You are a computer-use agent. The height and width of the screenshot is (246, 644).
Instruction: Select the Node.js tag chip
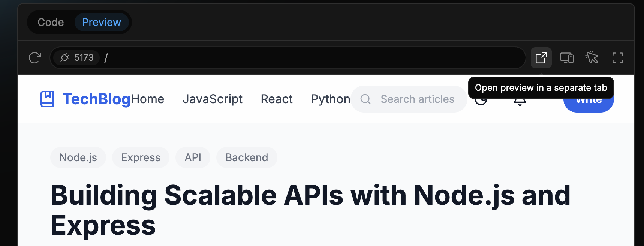(78, 157)
